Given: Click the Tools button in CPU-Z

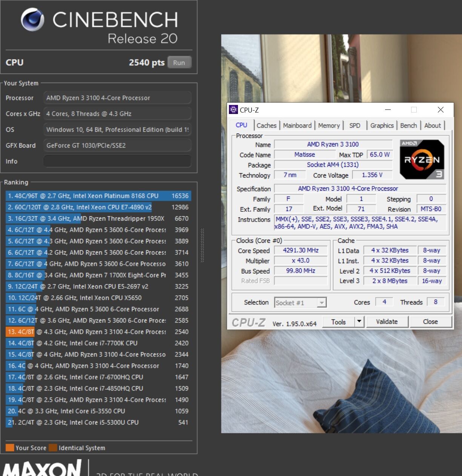Looking at the screenshot, I should point(338,322).
